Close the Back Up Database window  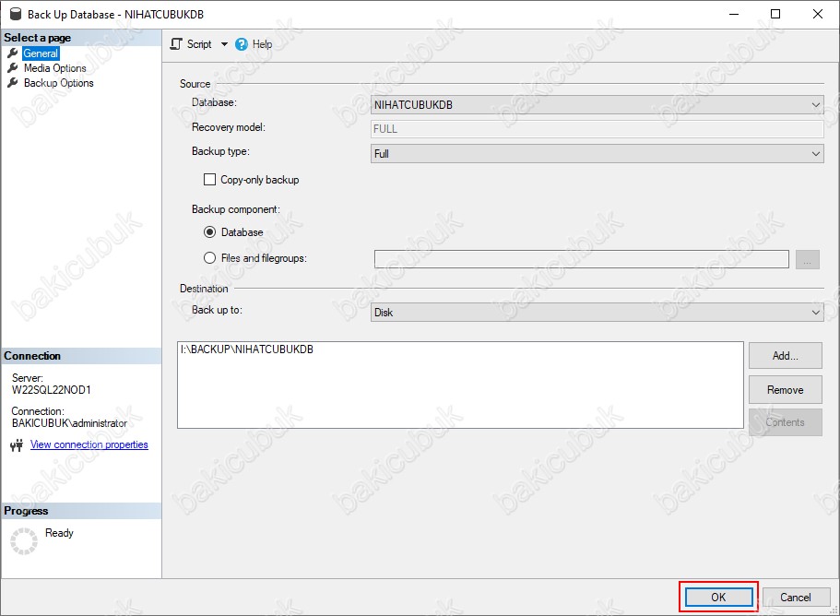click(x=818, y=14)
